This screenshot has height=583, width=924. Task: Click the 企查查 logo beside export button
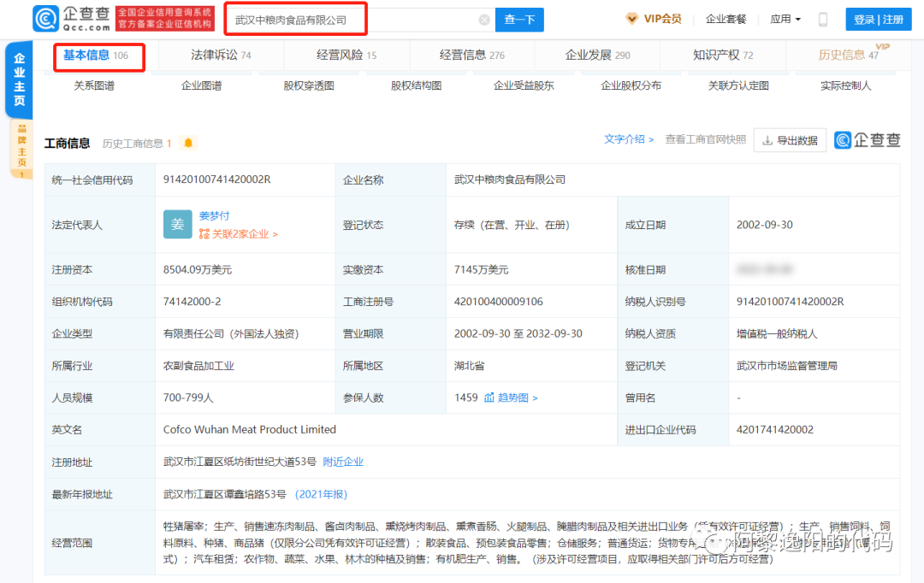(x=867, y=140)
